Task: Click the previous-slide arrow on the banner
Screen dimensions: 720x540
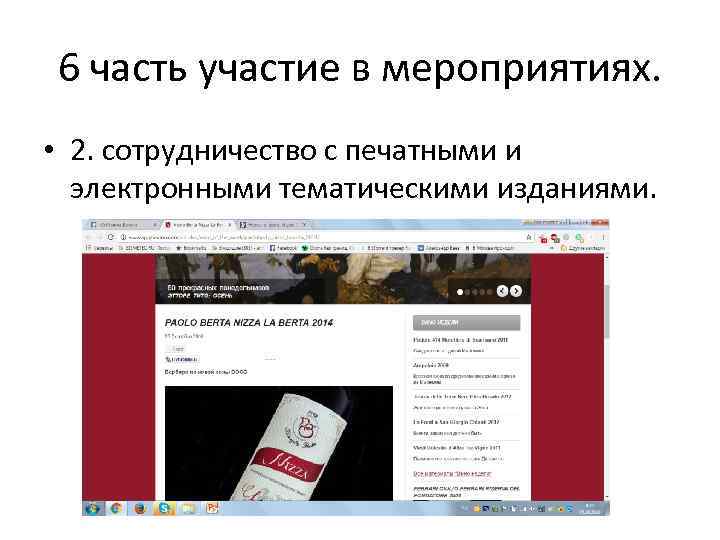Action: 502,291
